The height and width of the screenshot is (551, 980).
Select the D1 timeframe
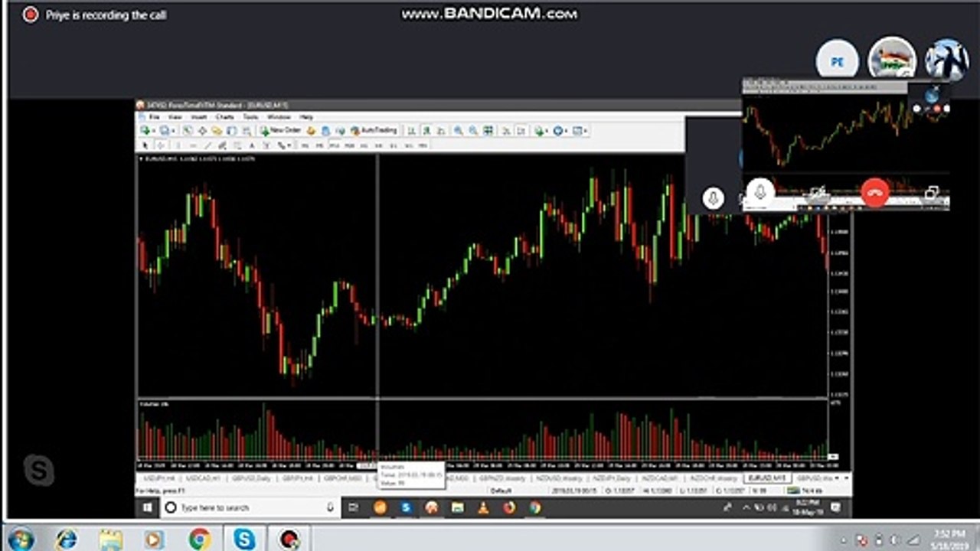pos(393,145)
